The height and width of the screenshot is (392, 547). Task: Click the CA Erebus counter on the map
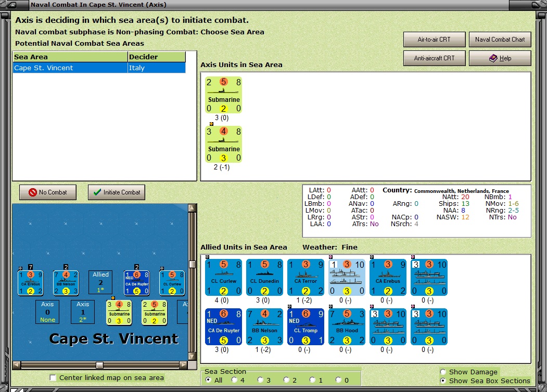31,283
